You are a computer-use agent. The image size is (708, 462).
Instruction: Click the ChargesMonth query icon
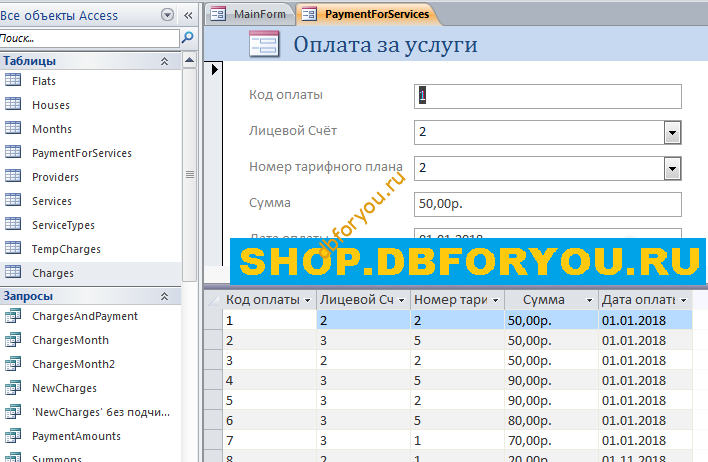tap(13, 340)
